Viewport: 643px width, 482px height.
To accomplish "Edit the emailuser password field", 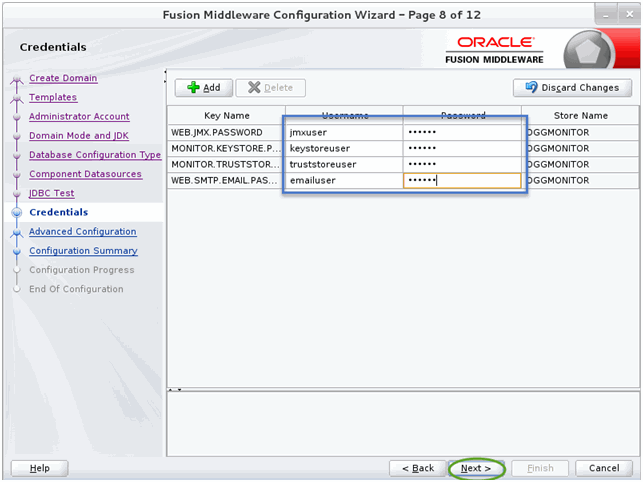I will (x=462, y=180).
